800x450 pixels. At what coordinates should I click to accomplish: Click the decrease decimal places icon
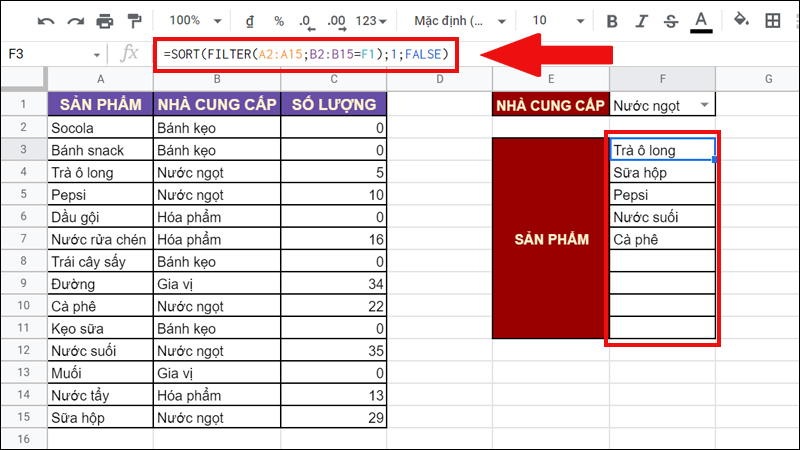click(x=306, y=20)
